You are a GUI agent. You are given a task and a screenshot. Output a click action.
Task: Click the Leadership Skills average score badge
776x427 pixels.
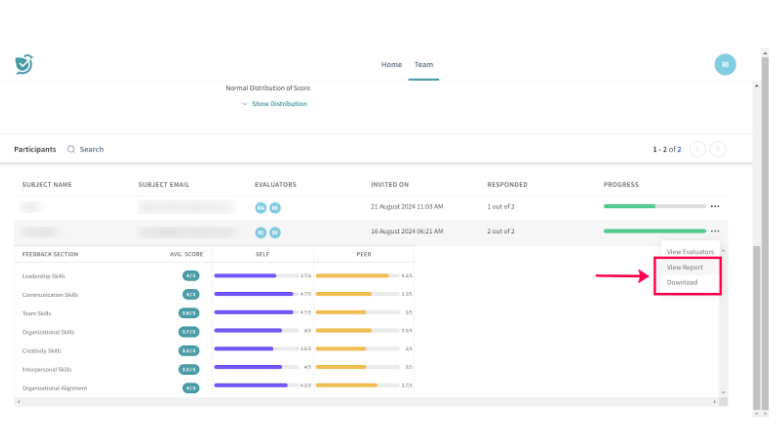click(x=190, y=275)
